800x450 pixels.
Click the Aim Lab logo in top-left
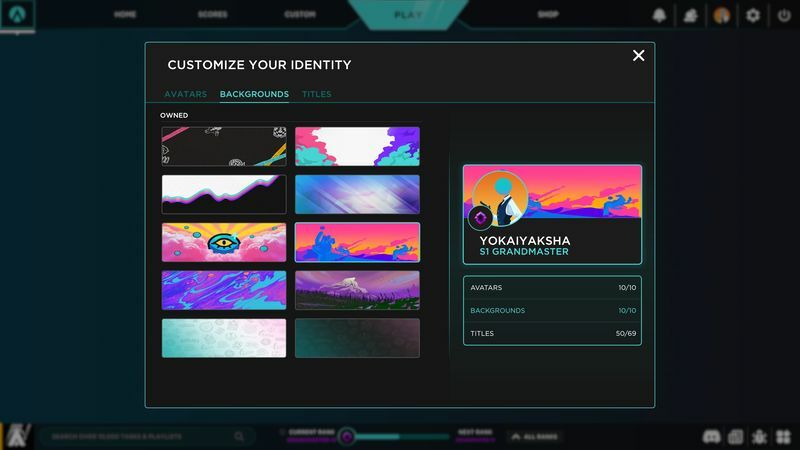click(17, 14)
